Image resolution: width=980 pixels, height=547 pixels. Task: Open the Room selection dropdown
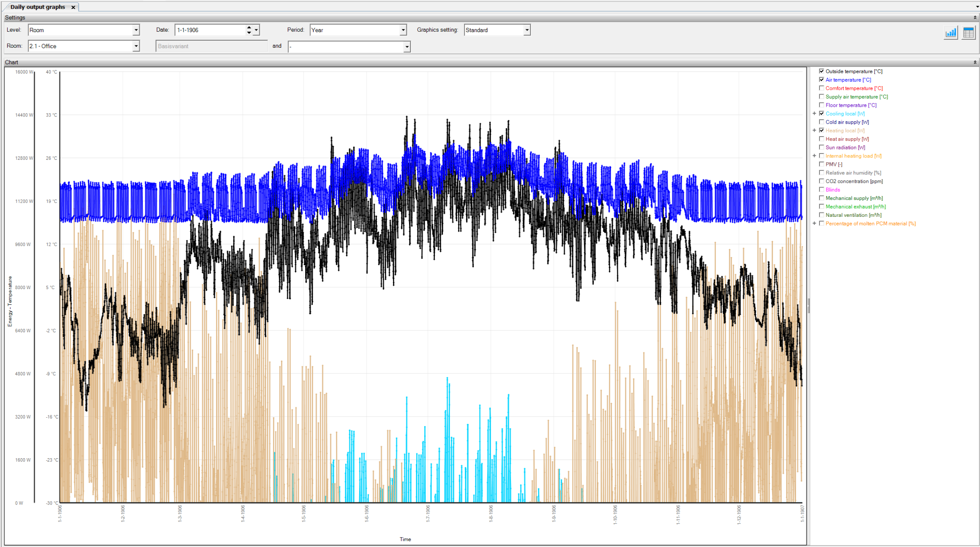click(x=136, y=46)
